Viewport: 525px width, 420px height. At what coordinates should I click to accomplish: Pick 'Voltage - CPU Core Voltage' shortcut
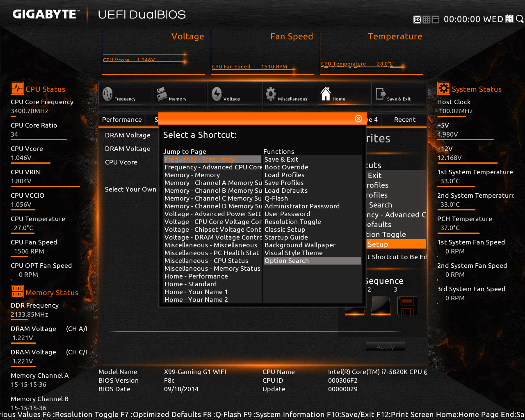pyautogui.click(x=212, y=221)
